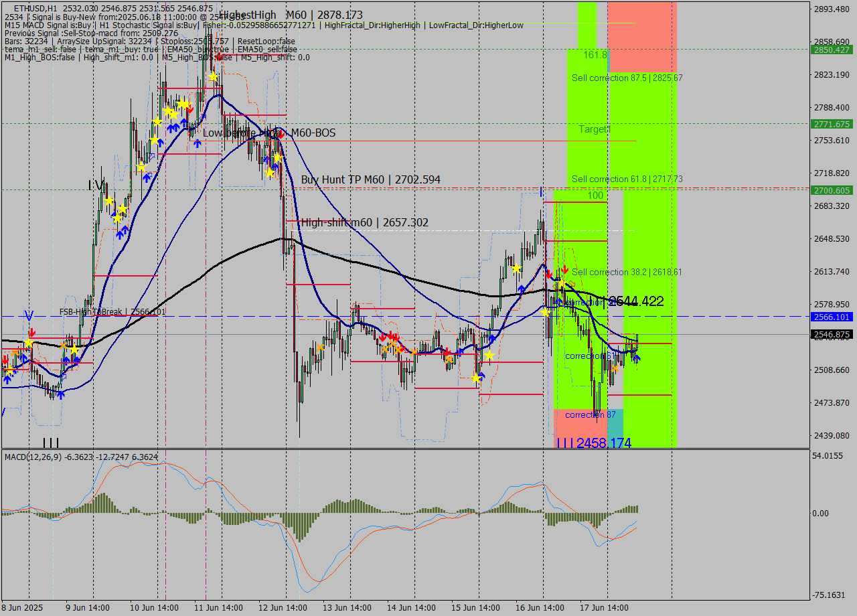The image size is (857, 616).
Task: Click the Sell correction 87.5 label
Action: tap(627, 78)
